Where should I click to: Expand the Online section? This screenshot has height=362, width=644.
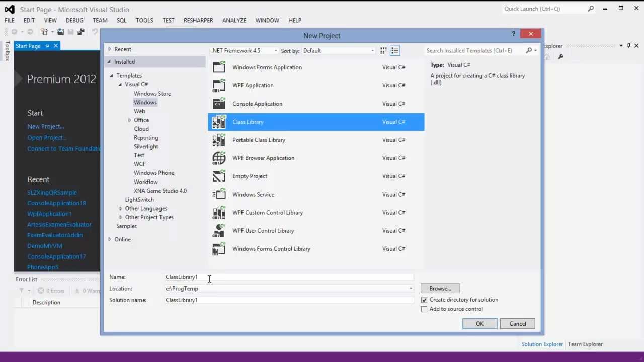click(110, 239)
